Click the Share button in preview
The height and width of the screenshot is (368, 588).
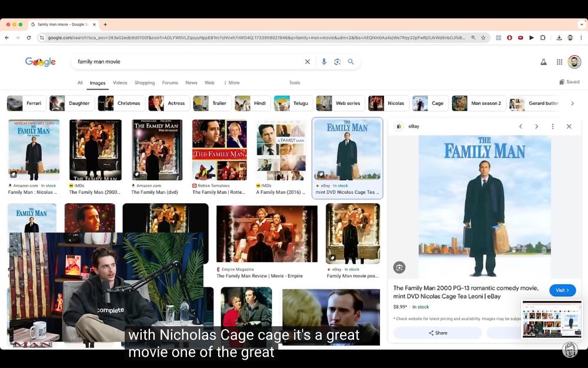(x=437, y=333)
